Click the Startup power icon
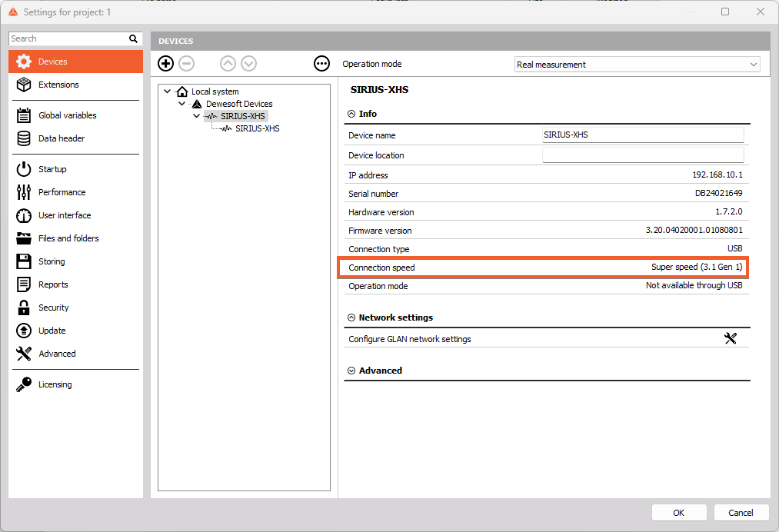Viewport: 779px width, 532px height. [24, 169]
